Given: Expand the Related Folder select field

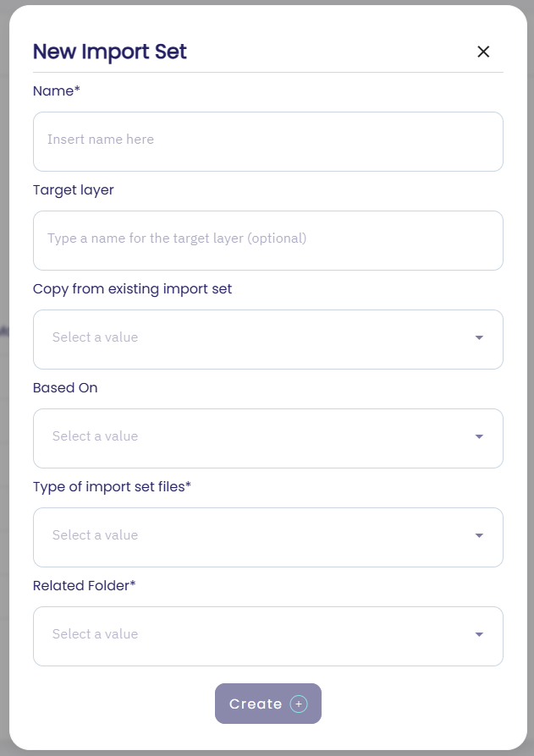Looking at the screenshot, I should click(x=254, y=635).
